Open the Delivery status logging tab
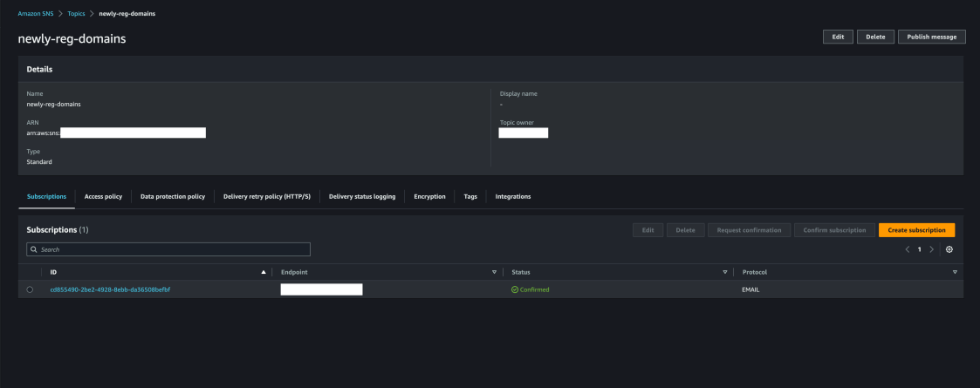 click(x=361, y=196)
